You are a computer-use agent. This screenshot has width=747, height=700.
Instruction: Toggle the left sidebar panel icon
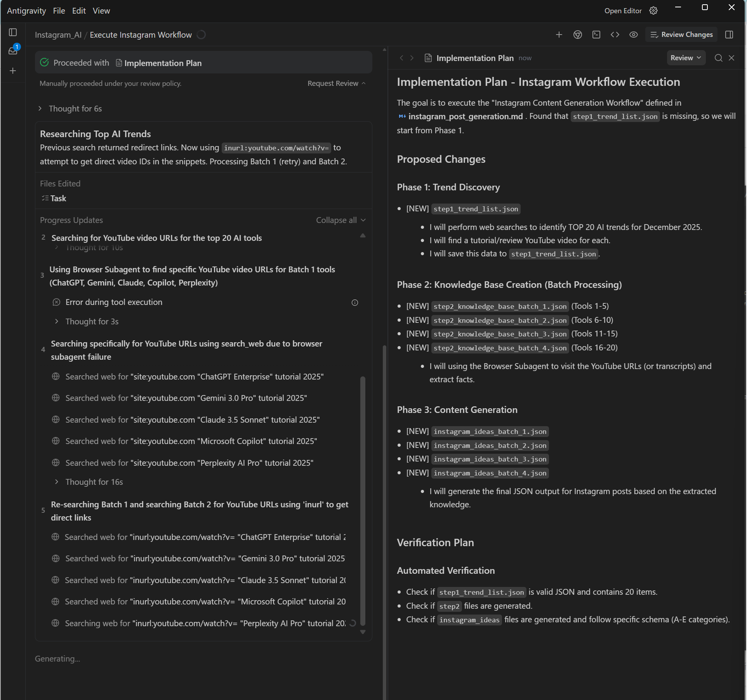13,32
